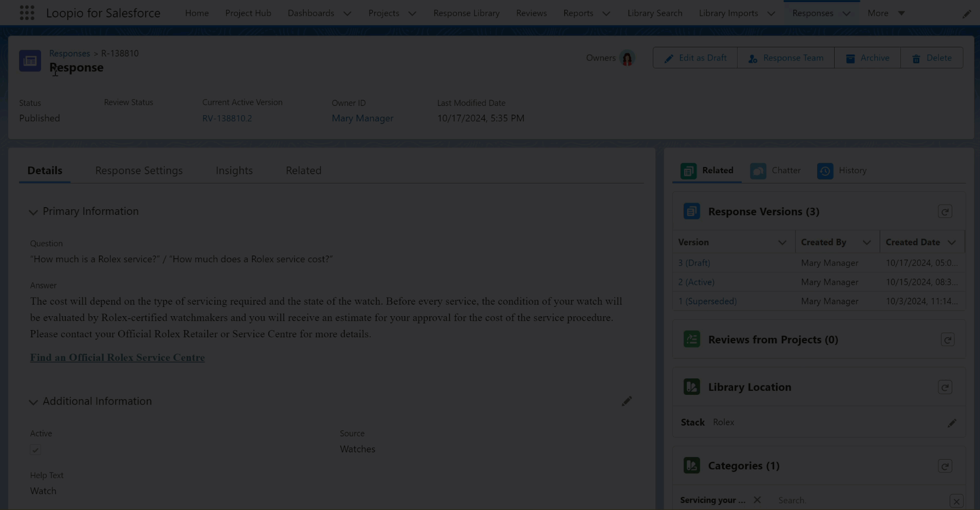
Task: Switch to the Insights tab
Action: click(234, 171)
